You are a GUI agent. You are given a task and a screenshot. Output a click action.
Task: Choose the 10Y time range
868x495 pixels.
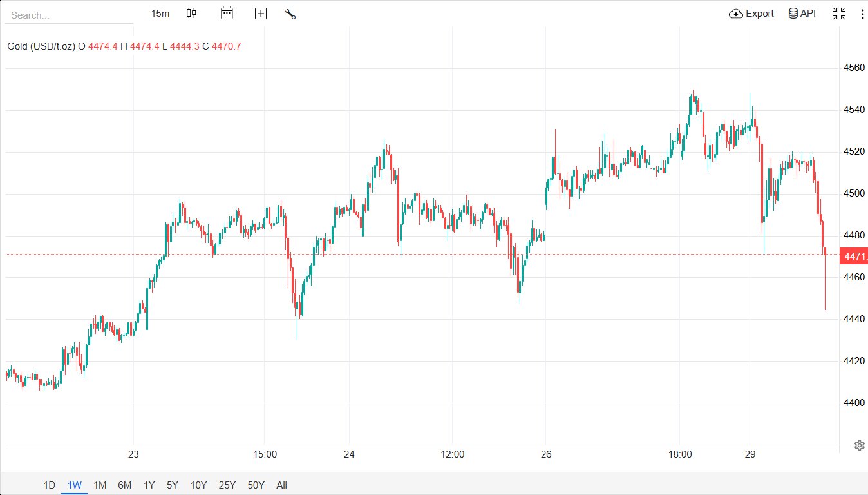tap(198, 485)
